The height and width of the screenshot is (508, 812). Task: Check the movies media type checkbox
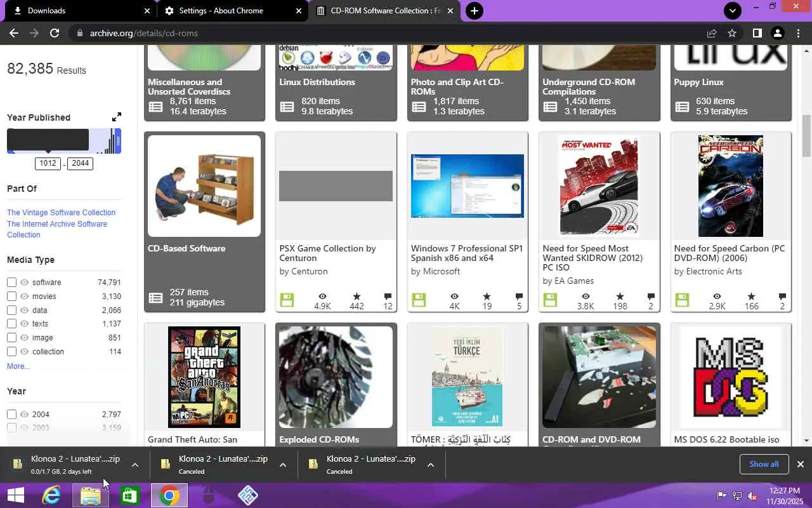(x=11, y=297)
